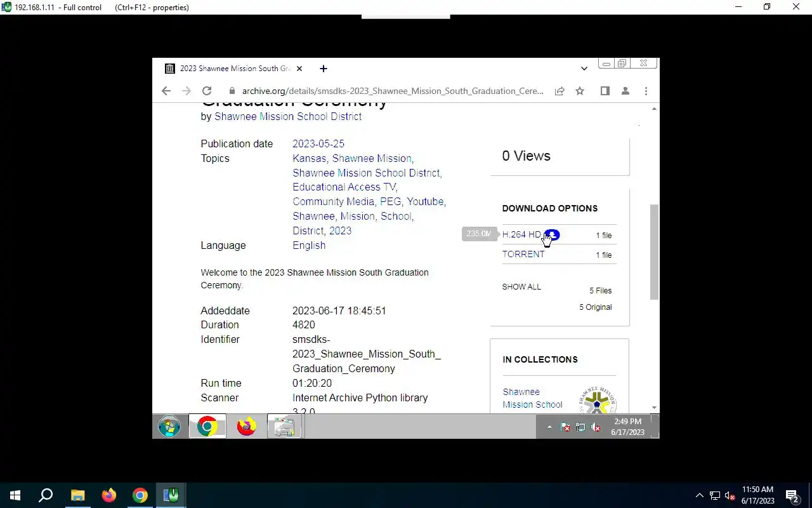Download the TORRENT file

(523, 254)
